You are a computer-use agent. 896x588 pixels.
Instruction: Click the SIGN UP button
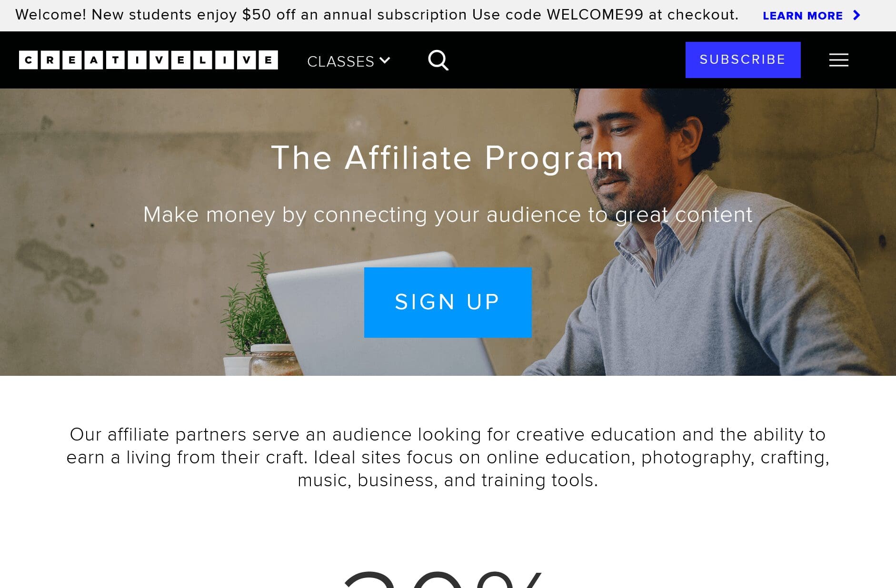tap(448, 303)
